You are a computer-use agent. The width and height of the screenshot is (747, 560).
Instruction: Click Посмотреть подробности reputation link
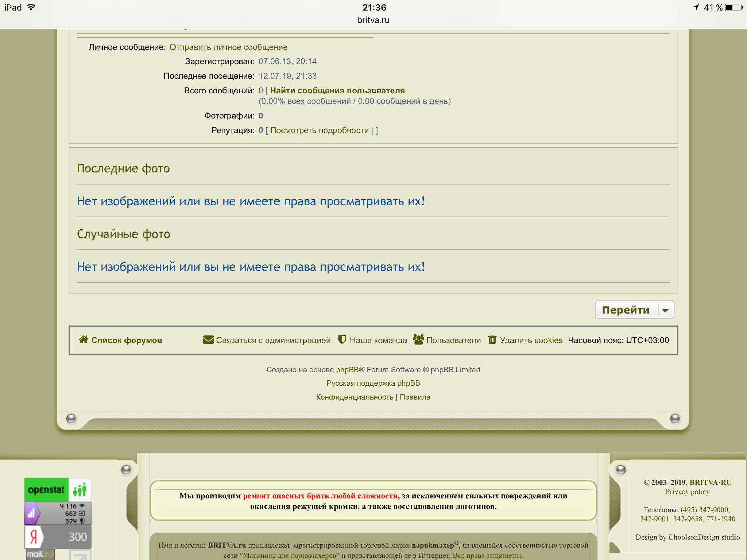click(319, 131)
